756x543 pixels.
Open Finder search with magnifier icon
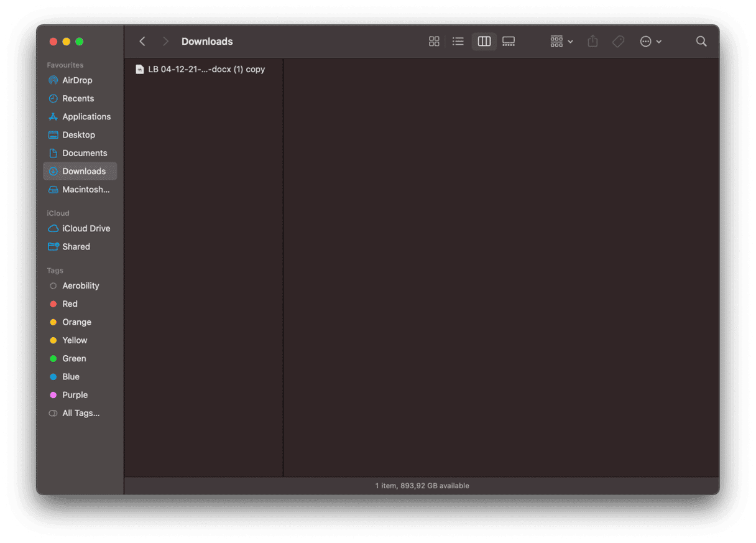[x=701, y=42]
